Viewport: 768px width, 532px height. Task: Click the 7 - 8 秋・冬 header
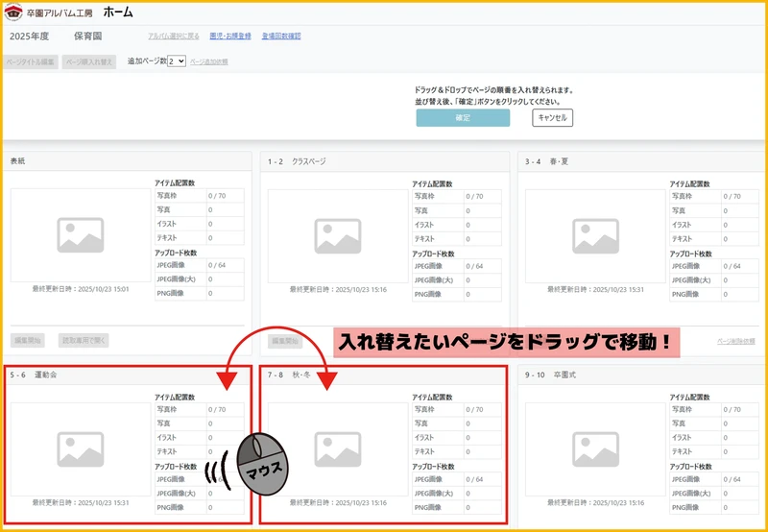point(383,375)
